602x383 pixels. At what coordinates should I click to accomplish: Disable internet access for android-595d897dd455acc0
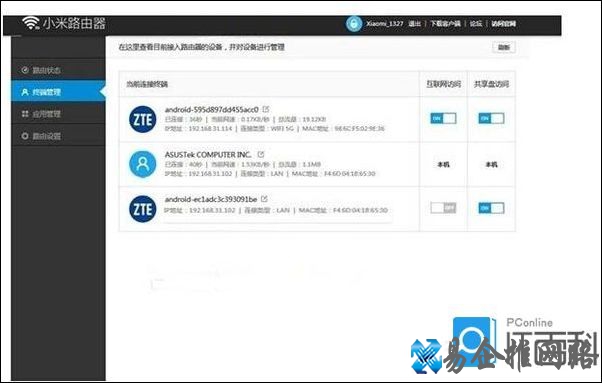443,118
